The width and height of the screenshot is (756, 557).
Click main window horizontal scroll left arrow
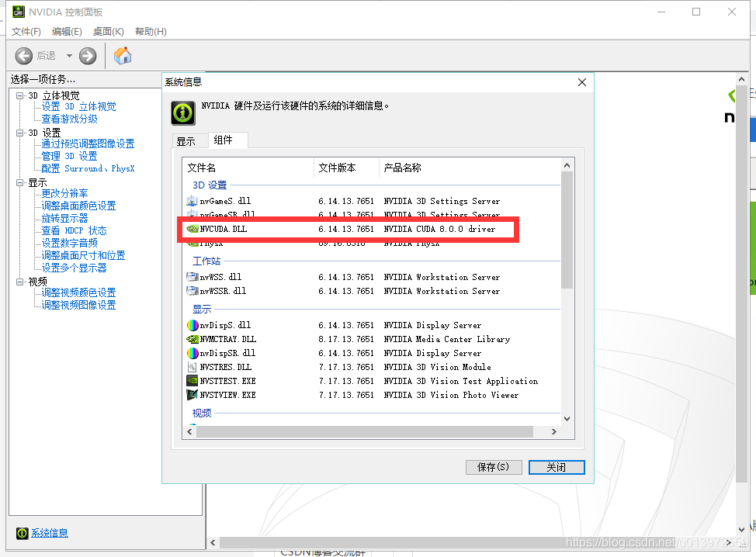tap(213, 542)
